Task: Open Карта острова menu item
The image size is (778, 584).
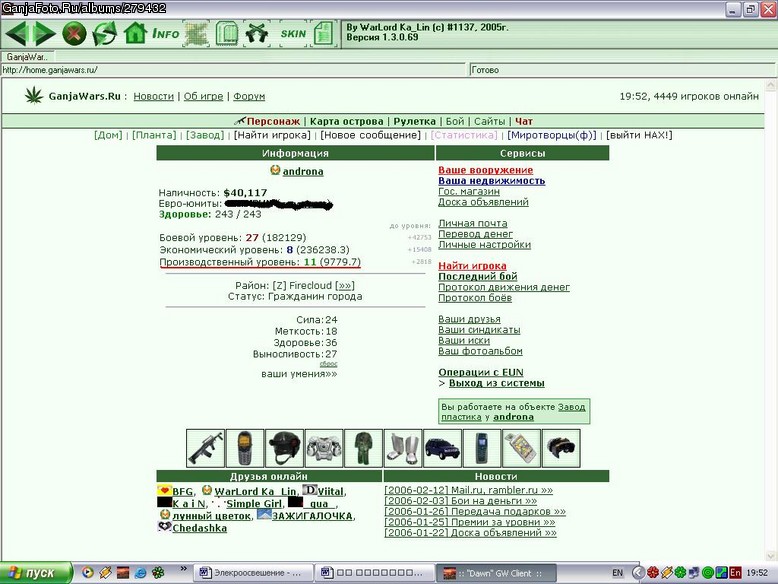Action: [346, 121]
